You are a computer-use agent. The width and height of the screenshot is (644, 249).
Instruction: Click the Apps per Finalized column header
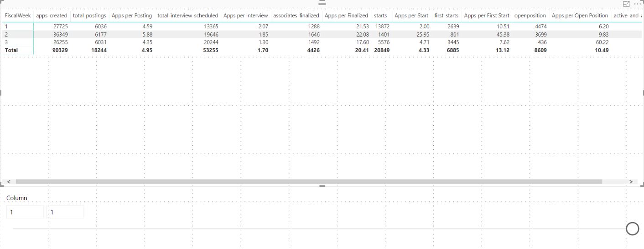point(346,16)
